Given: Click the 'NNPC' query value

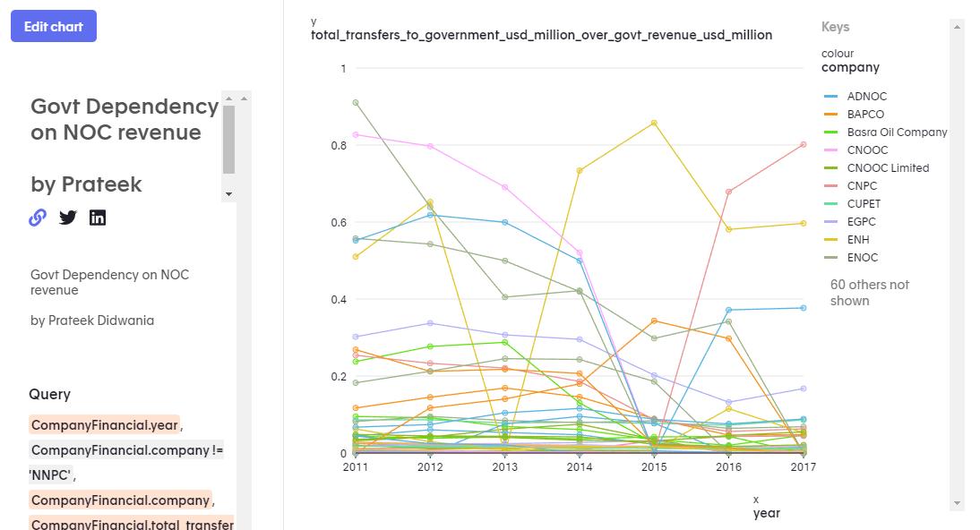Looking at the screenshot, I should 51,475.
